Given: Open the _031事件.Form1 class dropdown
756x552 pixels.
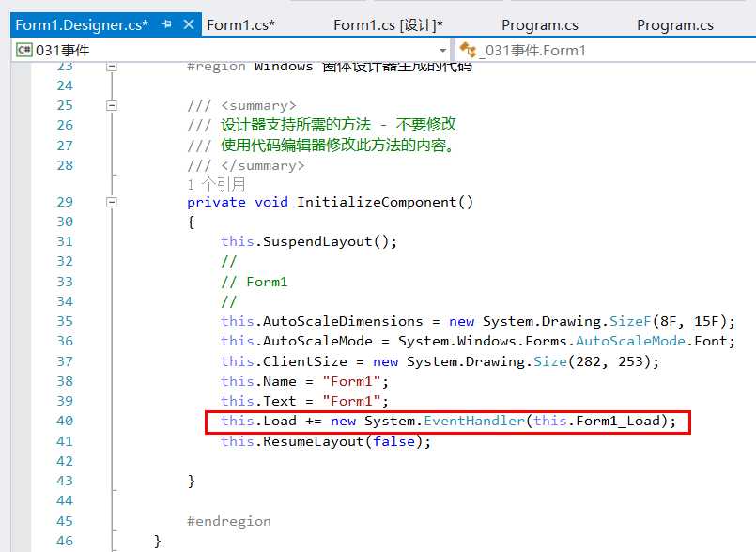Looking at the screenshot, I should [606, 50].
